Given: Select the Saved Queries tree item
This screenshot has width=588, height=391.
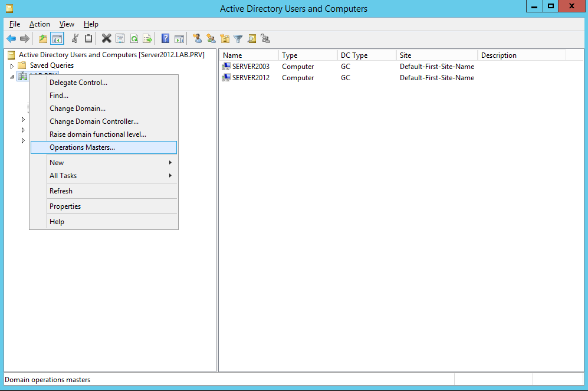Looking at the screenshot, I should pyautogui.click(x=52, y=65).
